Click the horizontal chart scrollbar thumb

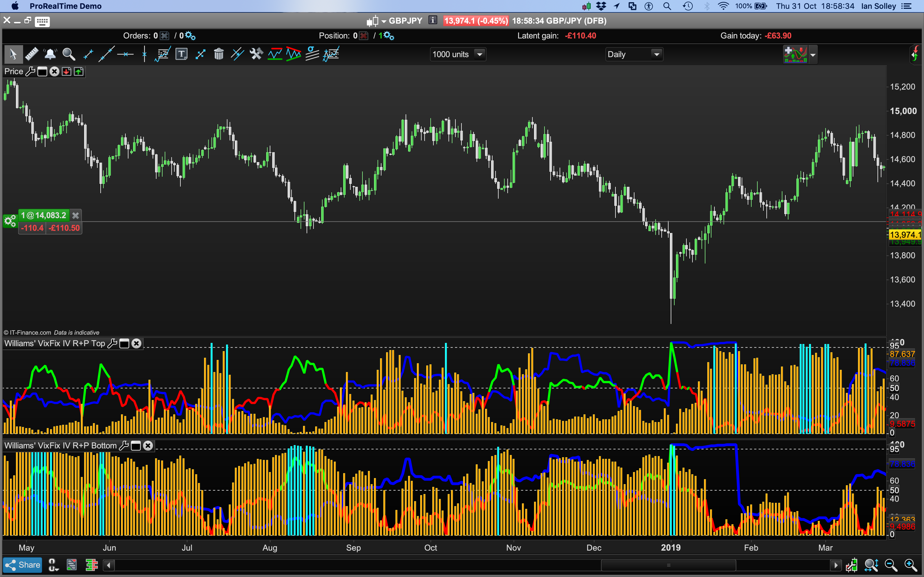pyautogui.click(x=668, y=565)
